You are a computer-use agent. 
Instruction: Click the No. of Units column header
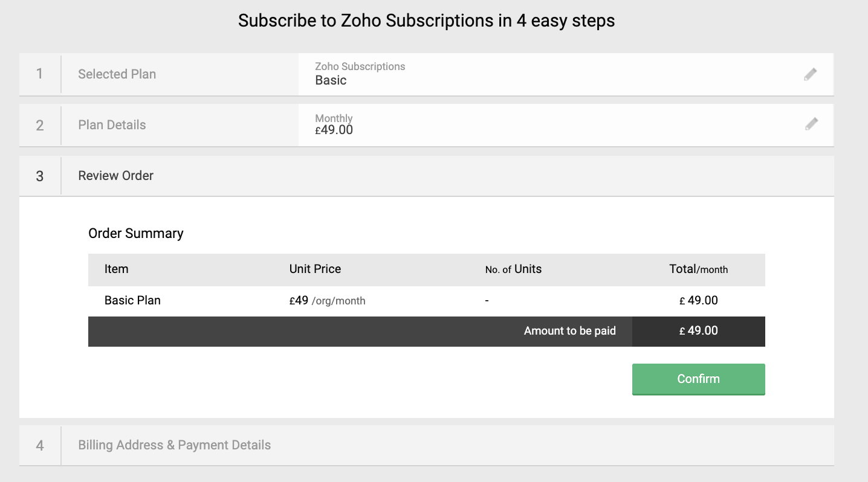[x=513, y=269]
